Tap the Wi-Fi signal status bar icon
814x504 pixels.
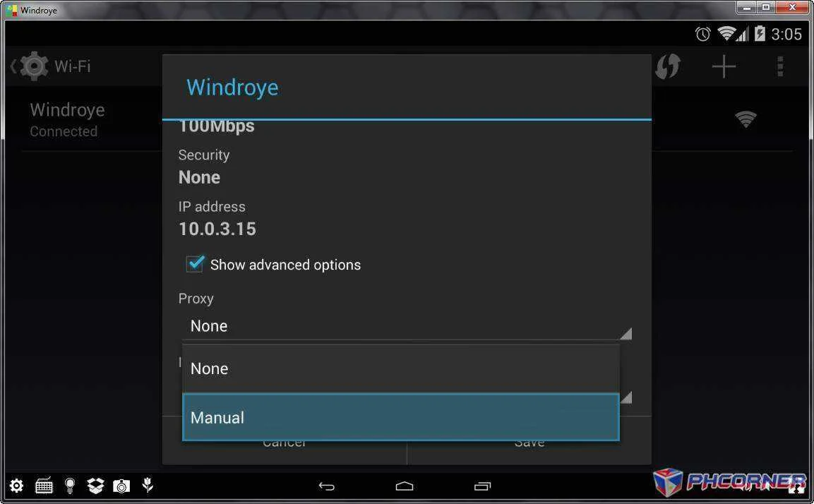726,34
